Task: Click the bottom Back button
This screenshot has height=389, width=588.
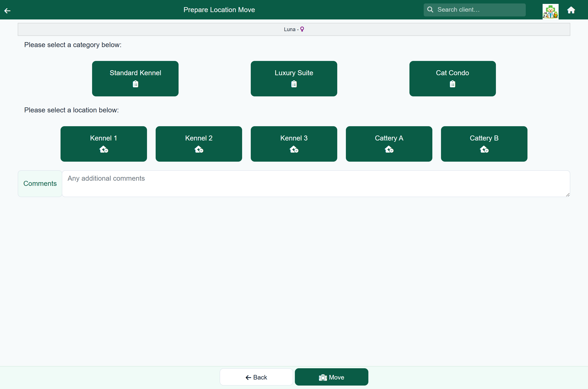Action: pos(256,377)
